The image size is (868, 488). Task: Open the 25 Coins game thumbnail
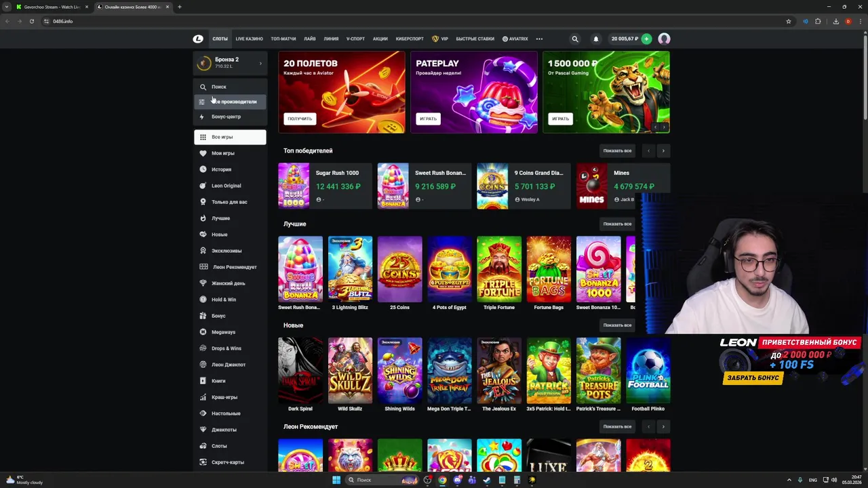[x=399, y=269]
